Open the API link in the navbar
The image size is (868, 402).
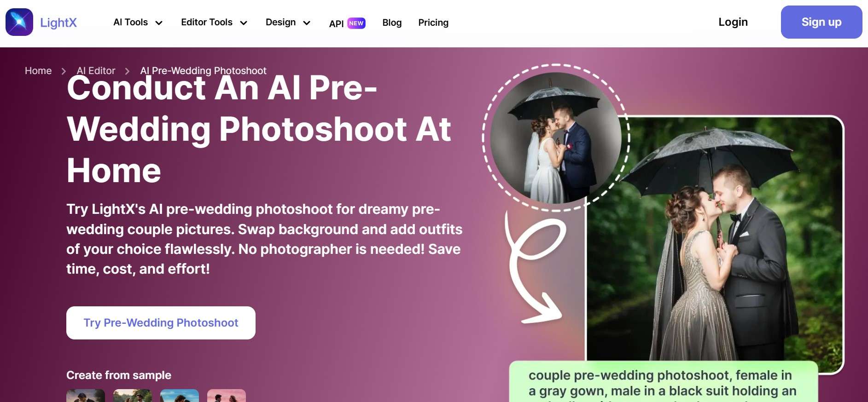coord(336,23)
